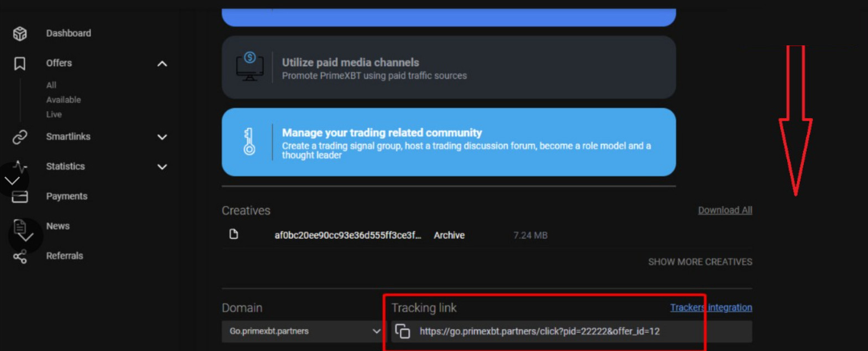Select Live under Offers
This screenshot has height=351, width=868.
[54, 114]
